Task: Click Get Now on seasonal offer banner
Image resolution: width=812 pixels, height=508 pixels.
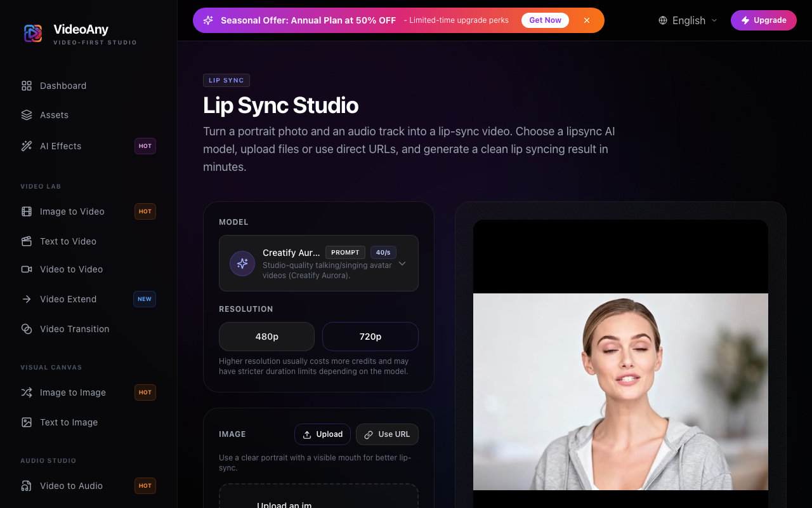Action: click(x=545, y=20)
